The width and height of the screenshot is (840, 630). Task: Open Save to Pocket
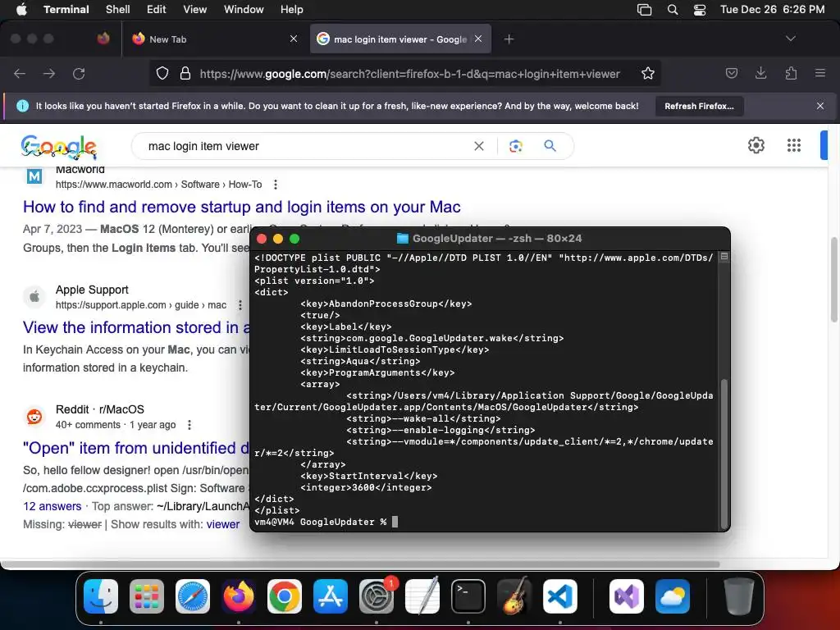click(x=732, y=73)
